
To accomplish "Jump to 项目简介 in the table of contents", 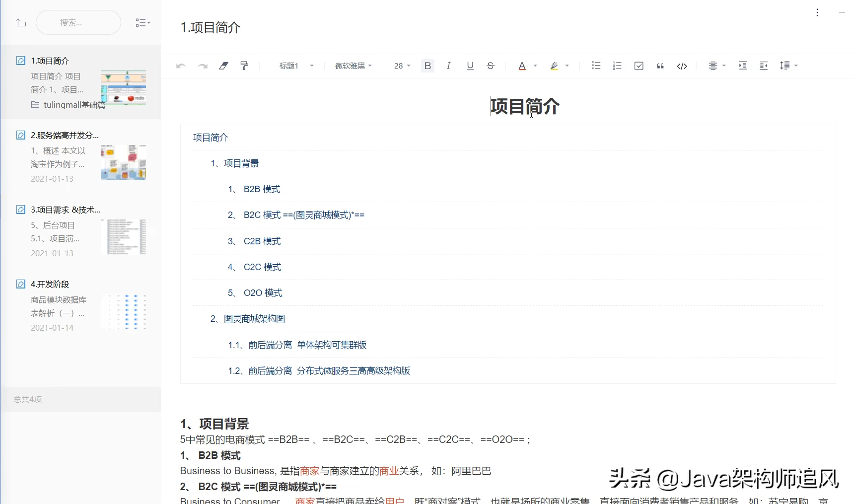I will coord(211,138).
